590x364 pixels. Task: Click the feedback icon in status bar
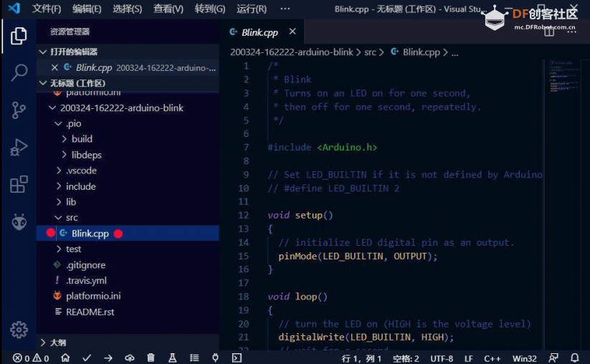553,358
